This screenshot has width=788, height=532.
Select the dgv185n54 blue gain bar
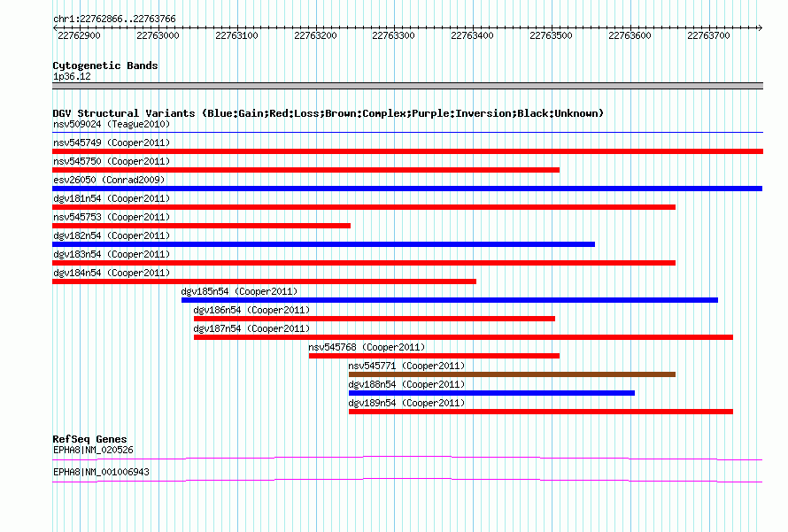pyautogui.click(x=450, y=300)
